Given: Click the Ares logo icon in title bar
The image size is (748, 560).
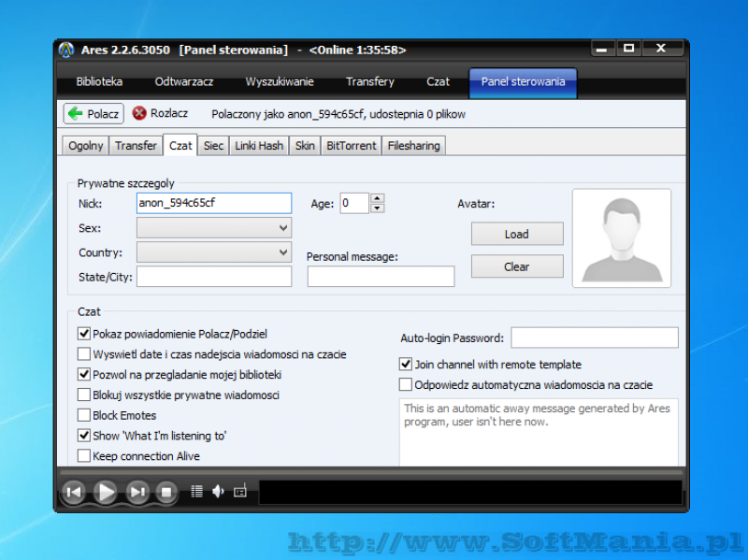Looking at the screenshot, I should (66, 50).
